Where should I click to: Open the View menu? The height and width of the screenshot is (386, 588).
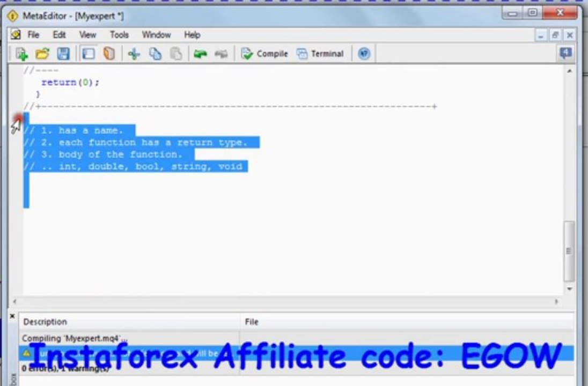click(x=88, y=35)
